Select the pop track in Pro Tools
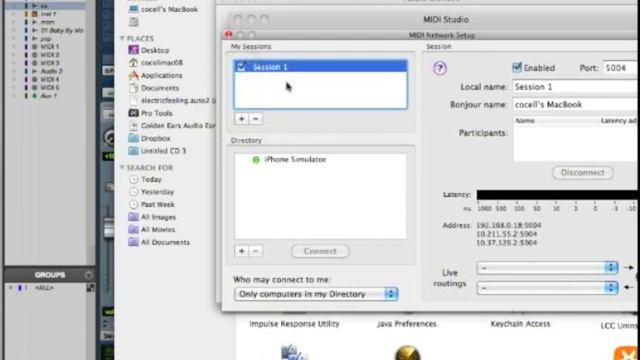Screen dimensions: 640x360 tap(46, 38)
